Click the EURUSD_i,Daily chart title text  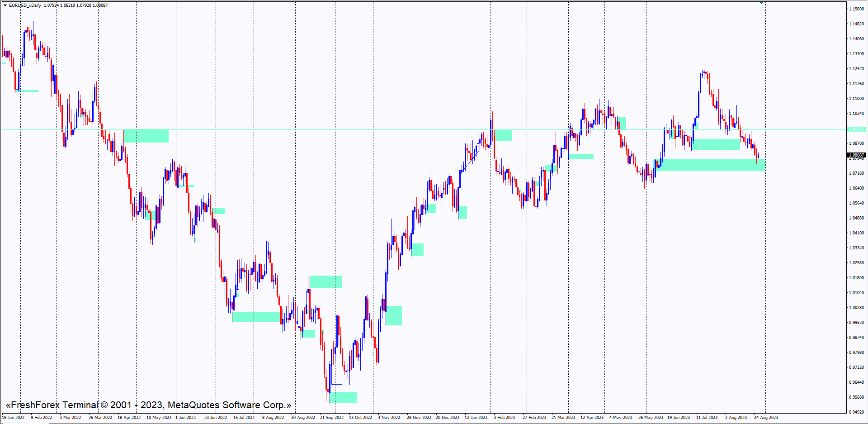coord(25,5)
